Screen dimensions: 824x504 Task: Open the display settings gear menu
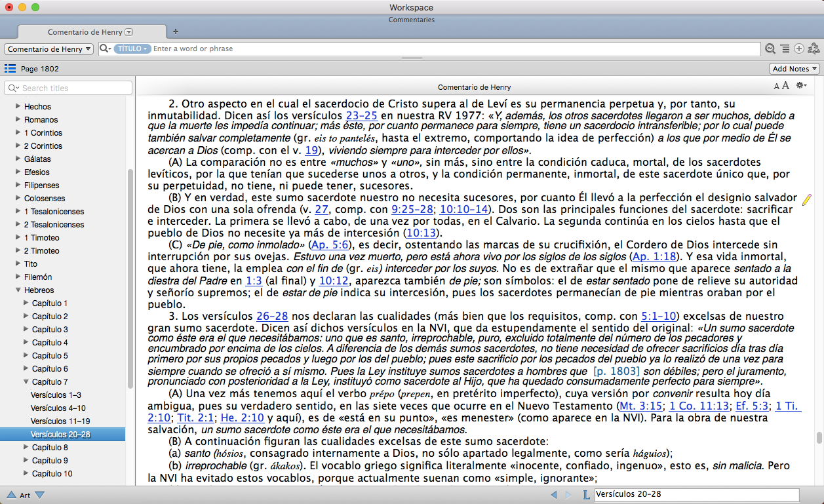pos(801,87)
